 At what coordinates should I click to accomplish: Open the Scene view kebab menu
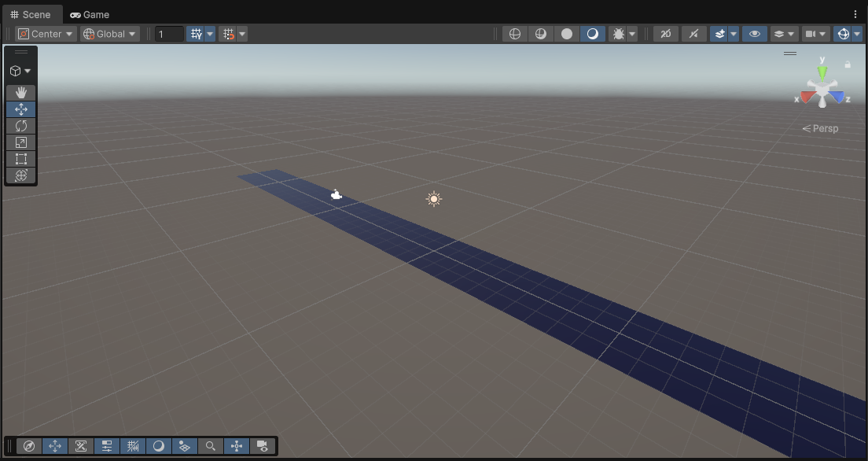855,14
